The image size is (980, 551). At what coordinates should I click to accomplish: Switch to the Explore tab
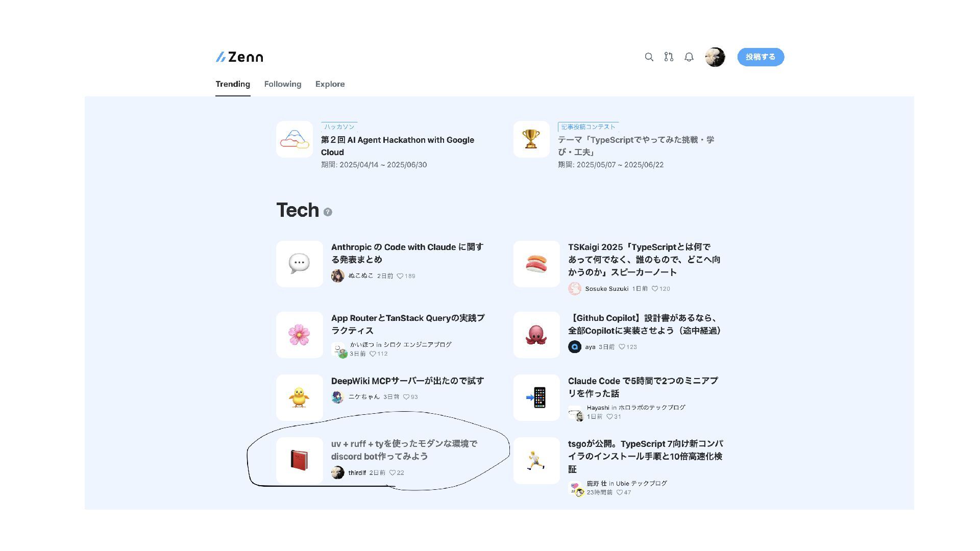(x=330, y=84)
